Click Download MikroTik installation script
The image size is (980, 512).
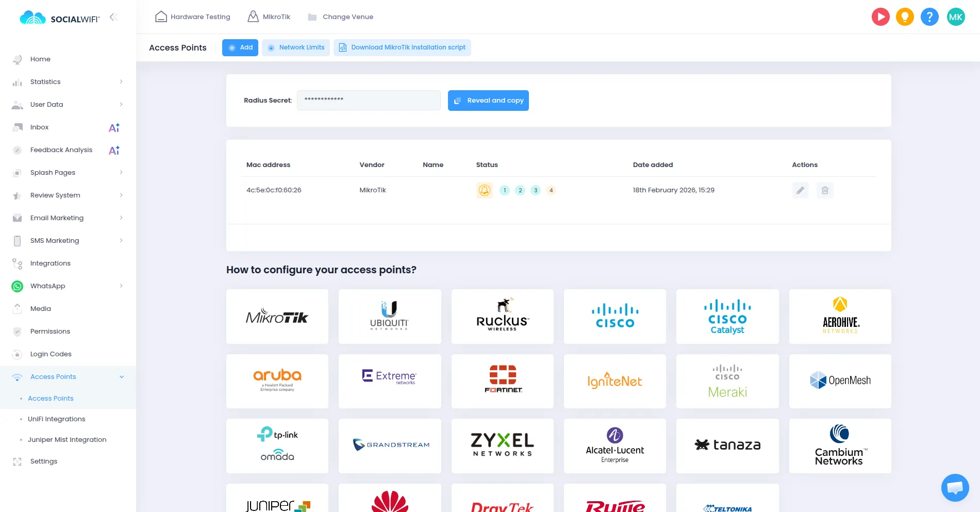[402, 47]
